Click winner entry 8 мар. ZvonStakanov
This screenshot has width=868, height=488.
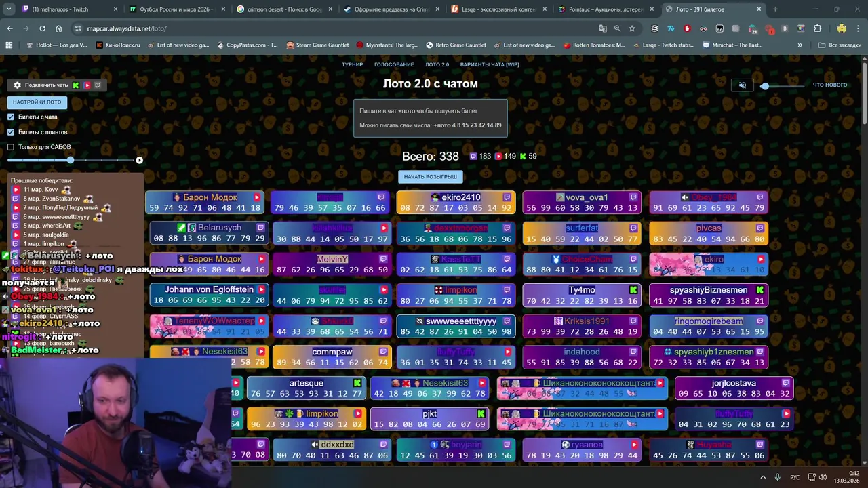tap(53, 199)
